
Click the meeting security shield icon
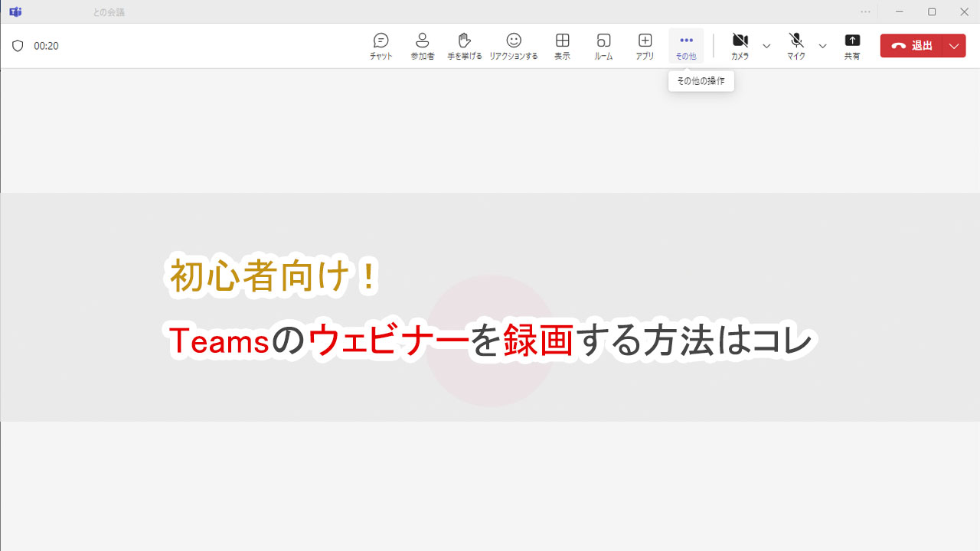pos(18,45)
